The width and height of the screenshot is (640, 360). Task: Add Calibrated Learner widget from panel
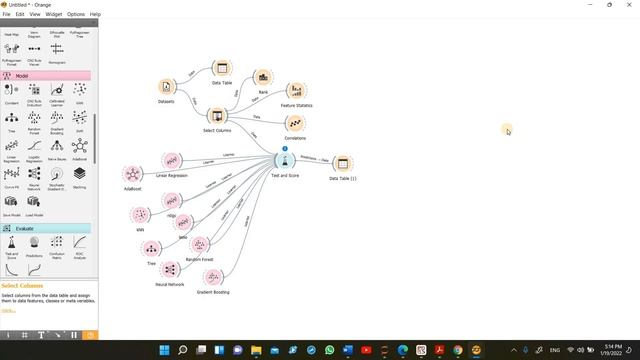coord(57,94)
